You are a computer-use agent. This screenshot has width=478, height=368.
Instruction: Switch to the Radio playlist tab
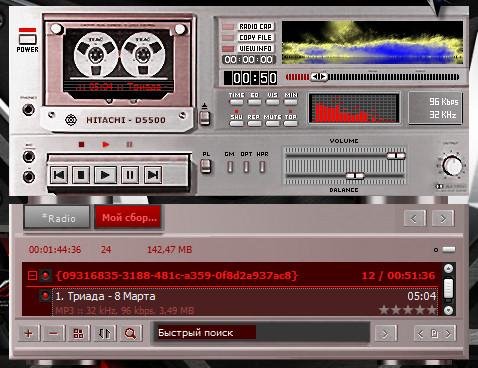coord(57,218)
